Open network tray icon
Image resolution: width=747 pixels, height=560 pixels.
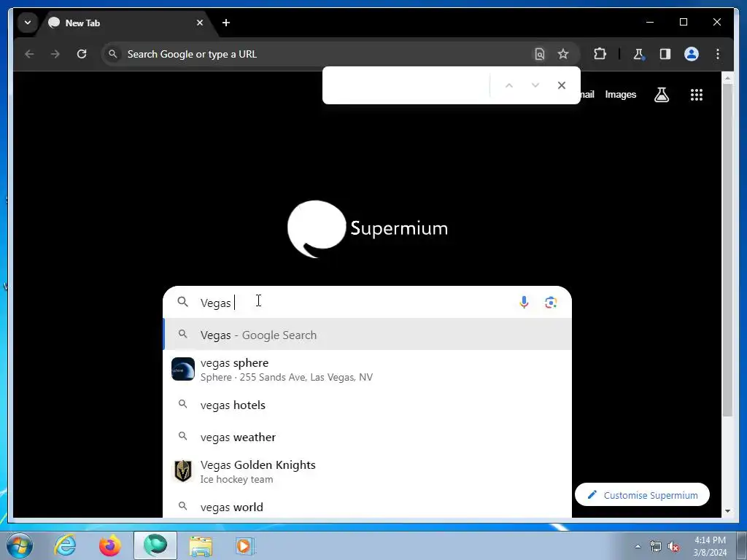click(x=656, y=546)
